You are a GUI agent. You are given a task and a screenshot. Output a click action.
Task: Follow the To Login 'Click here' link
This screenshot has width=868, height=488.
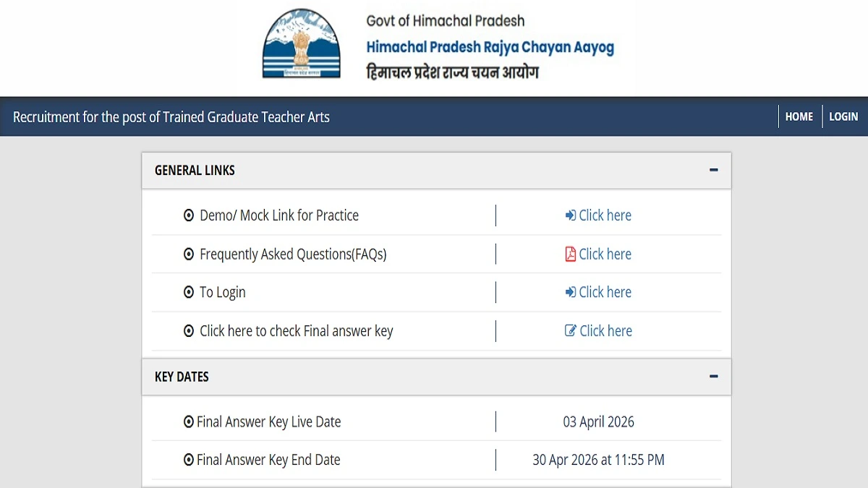coord(605,293)
